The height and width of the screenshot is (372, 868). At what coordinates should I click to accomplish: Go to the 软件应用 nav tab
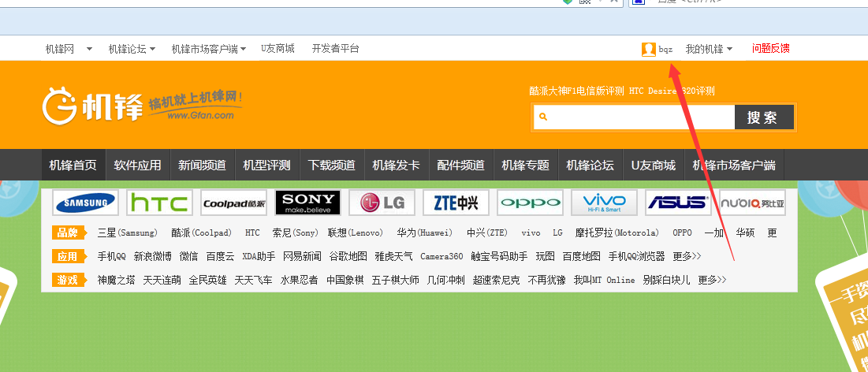pos(138,165)
